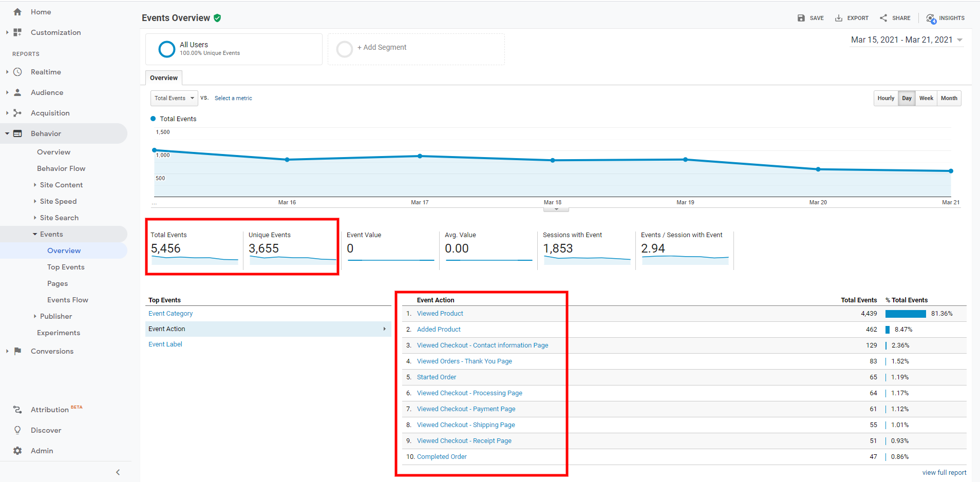Viewport: 980px width, 482px height.
Task: Click view full report link
Action: (944, 473)
